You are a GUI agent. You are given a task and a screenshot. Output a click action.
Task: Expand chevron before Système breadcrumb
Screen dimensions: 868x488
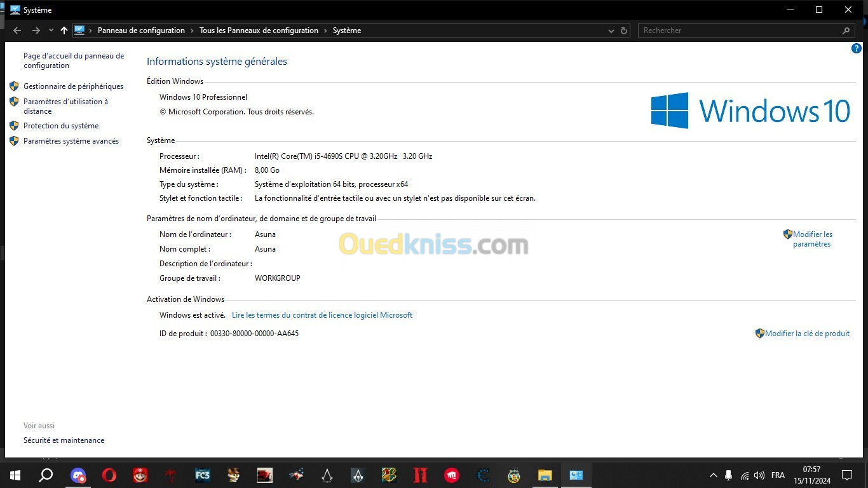(326, 30)
